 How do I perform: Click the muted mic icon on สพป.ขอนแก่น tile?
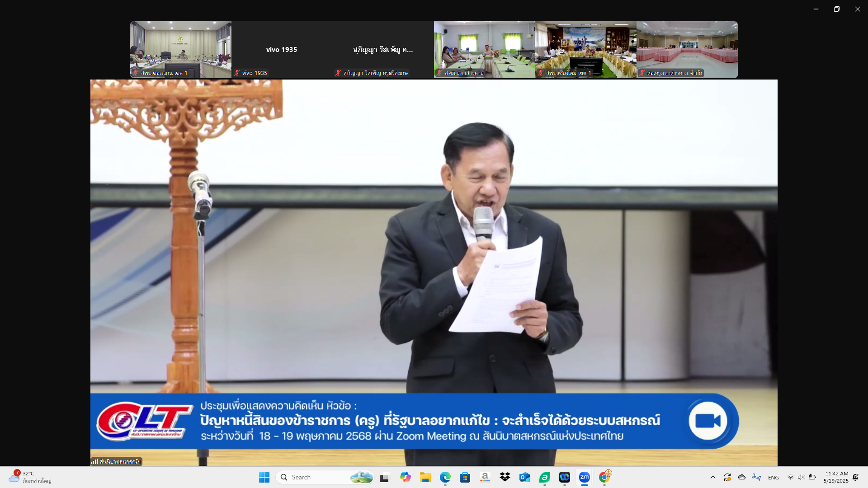pos(135,73)
